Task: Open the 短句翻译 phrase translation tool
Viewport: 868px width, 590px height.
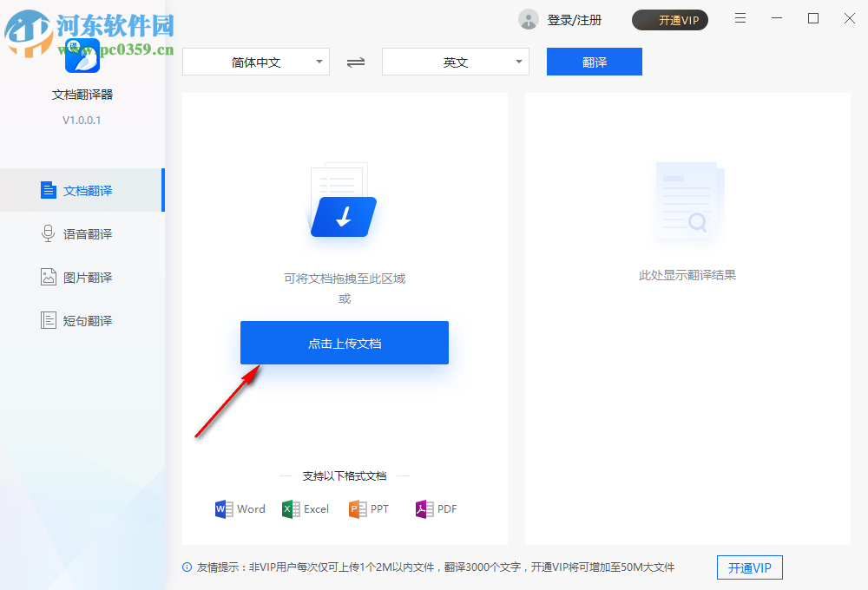Action: point(49,319)
